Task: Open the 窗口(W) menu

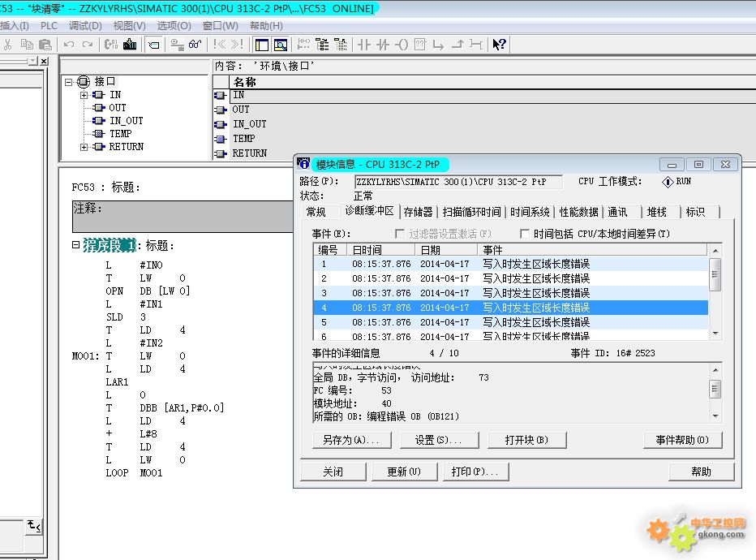Action: [221, 25]
